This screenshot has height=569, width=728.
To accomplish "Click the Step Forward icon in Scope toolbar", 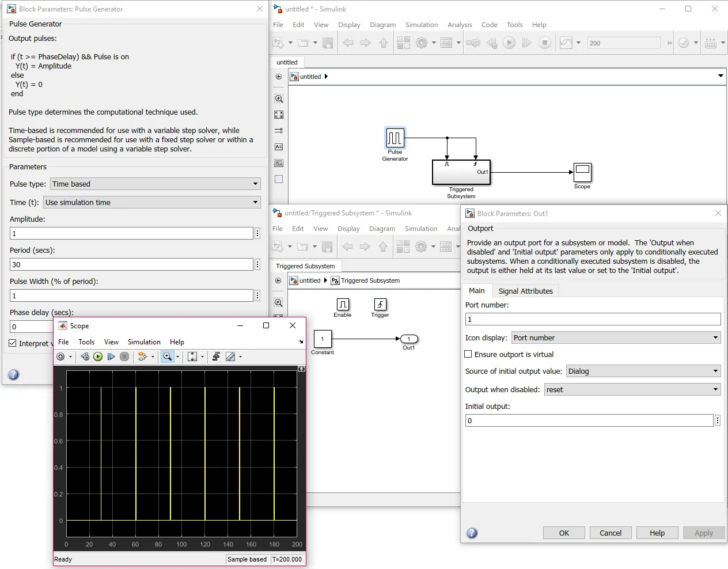I will 111,357.
